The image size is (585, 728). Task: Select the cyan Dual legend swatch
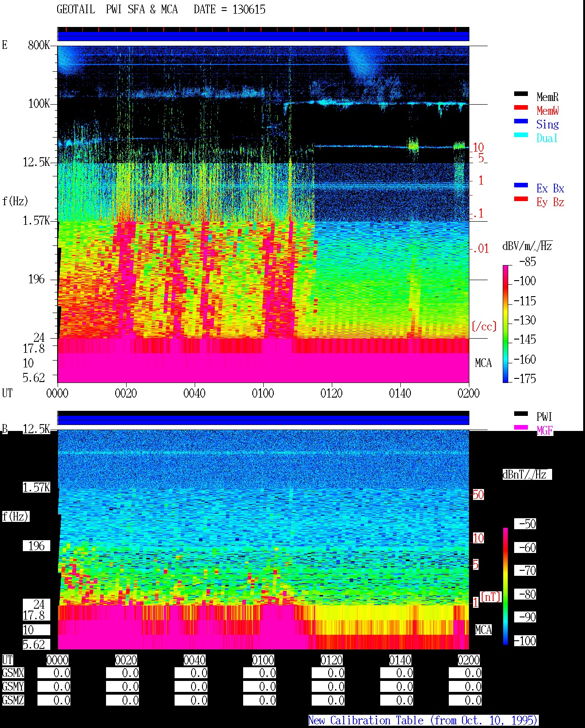click(x=521, y=135)
